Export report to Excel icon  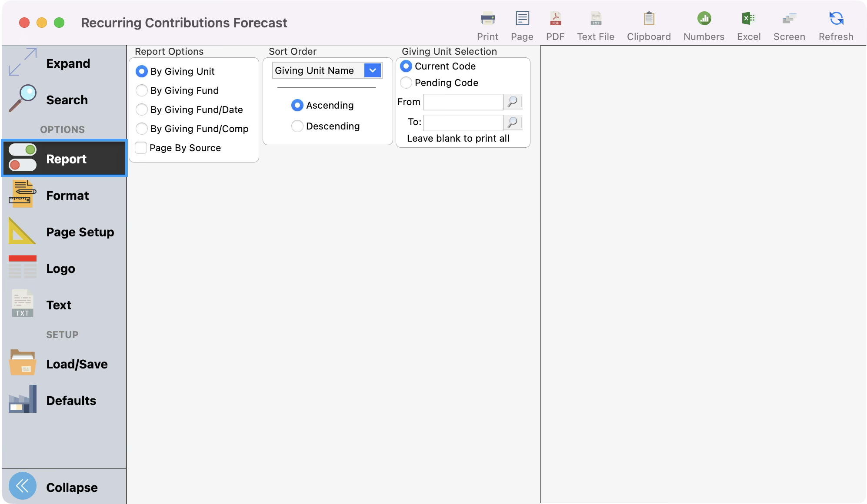[748, 19]
